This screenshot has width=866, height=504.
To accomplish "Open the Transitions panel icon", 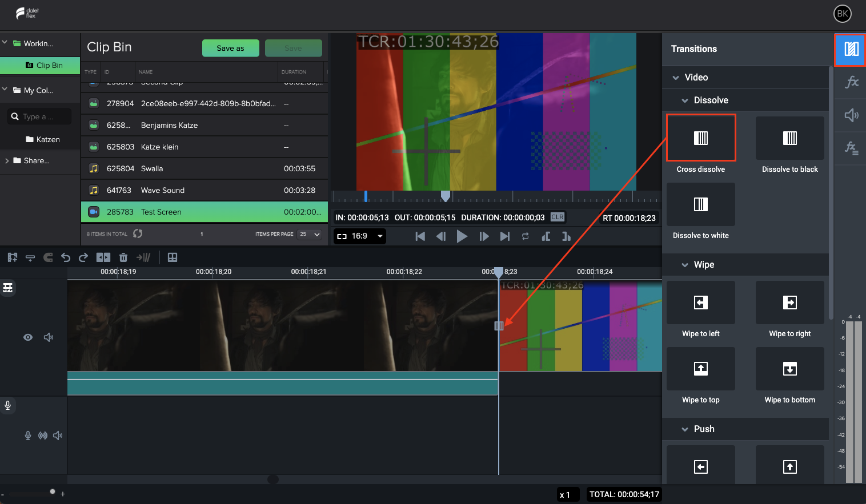I will (x=851, y=50).
